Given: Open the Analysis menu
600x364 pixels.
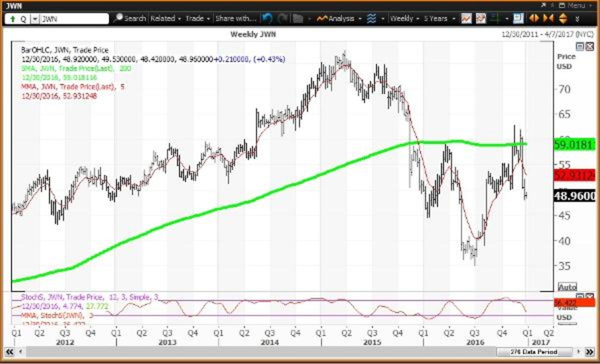Looking at the screenshot, I should click(338, 18).
